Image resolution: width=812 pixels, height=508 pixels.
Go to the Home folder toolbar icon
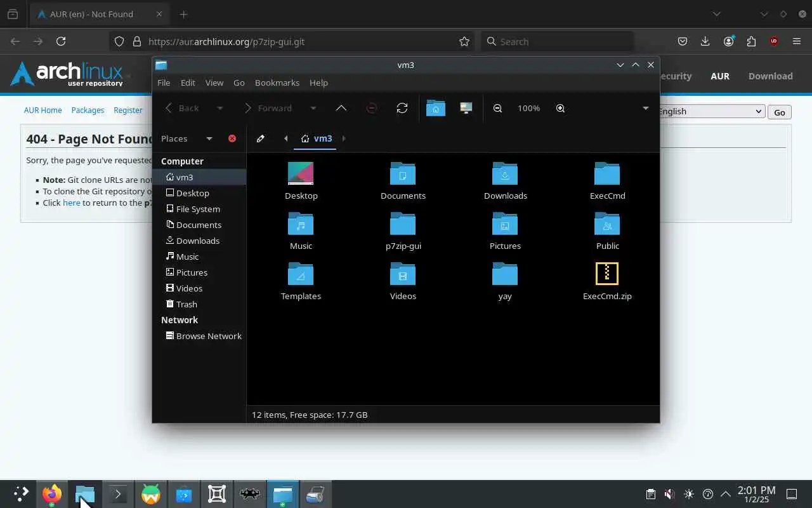pyautogui.click(x=436, y=108)
